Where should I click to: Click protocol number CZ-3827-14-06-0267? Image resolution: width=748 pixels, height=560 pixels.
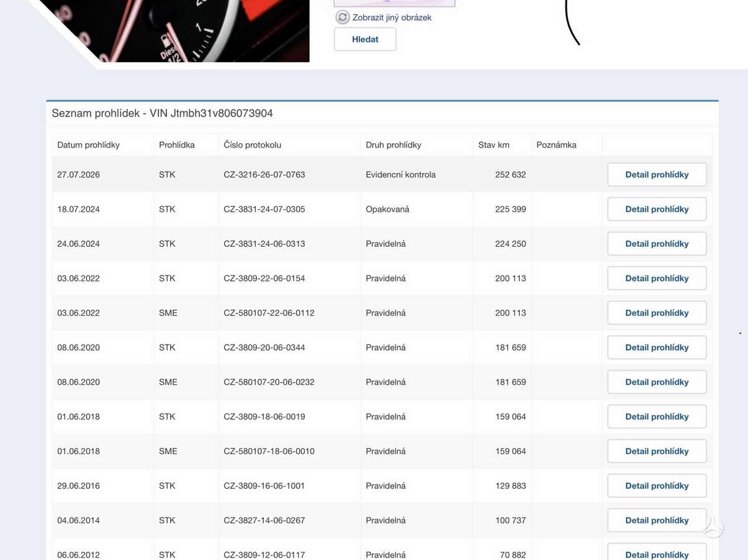point(264,520)
